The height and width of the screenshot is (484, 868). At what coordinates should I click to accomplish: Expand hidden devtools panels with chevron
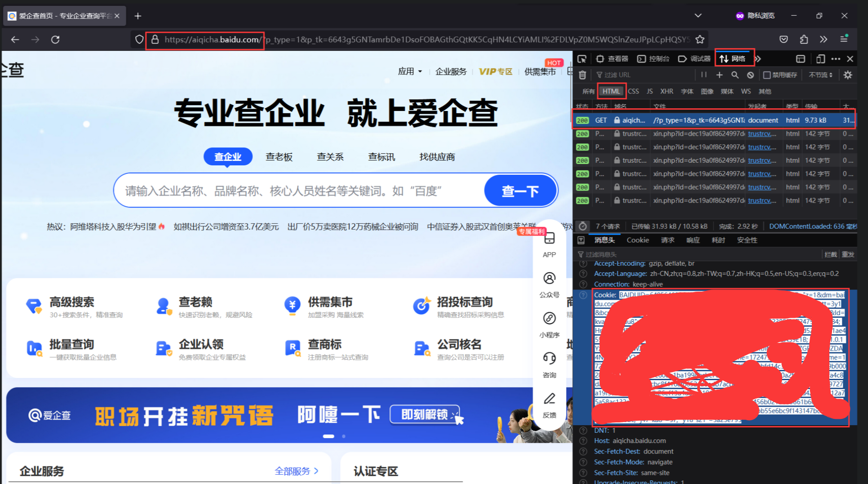click(758, 58)
